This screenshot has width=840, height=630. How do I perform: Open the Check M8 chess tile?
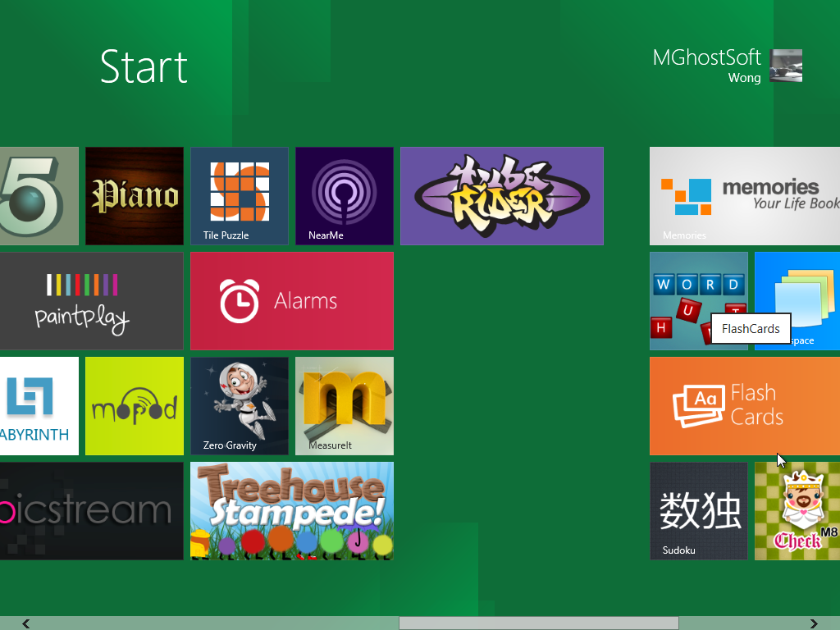[x=797, y=511]
